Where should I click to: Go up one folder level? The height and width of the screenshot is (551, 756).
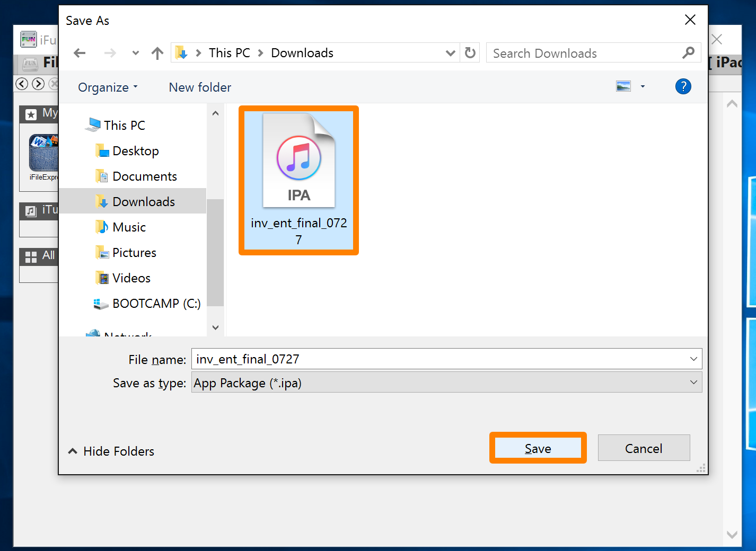pyautogui.click(x=157, y=53)
